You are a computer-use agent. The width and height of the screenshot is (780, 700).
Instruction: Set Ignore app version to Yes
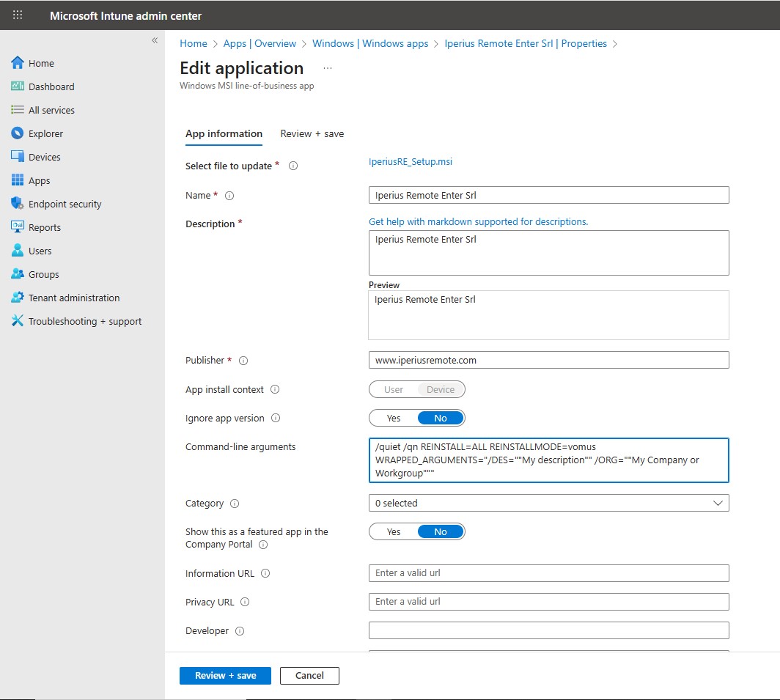[394, 419]
